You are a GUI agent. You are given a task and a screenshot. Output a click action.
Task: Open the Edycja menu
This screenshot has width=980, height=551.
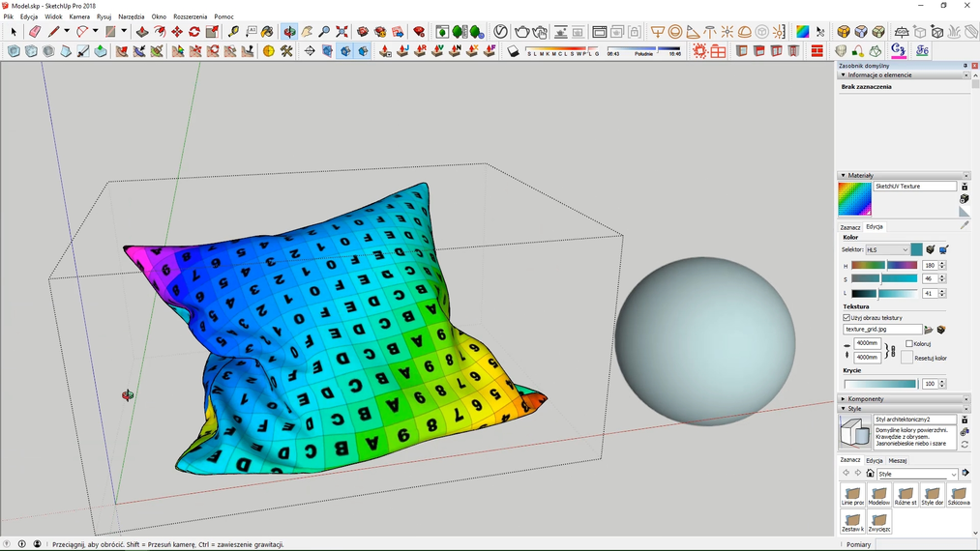coord(29,16)
